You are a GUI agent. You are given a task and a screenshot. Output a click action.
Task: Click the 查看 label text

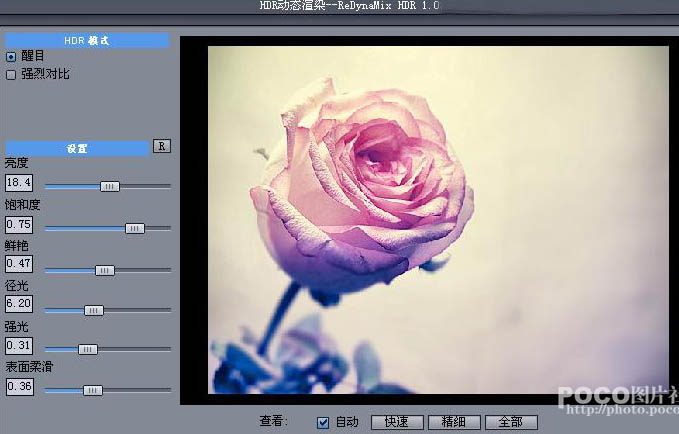(272, 421)
